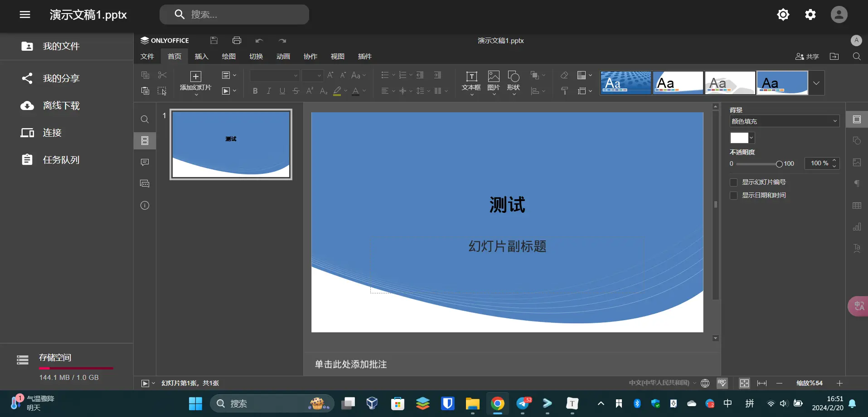Toggle superscript formatting

310,91
